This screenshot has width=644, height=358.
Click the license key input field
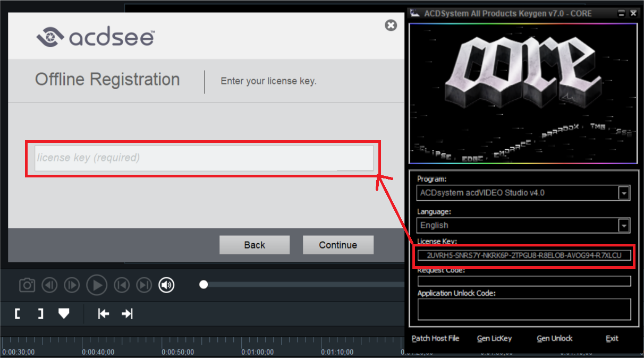coord(204,158)
